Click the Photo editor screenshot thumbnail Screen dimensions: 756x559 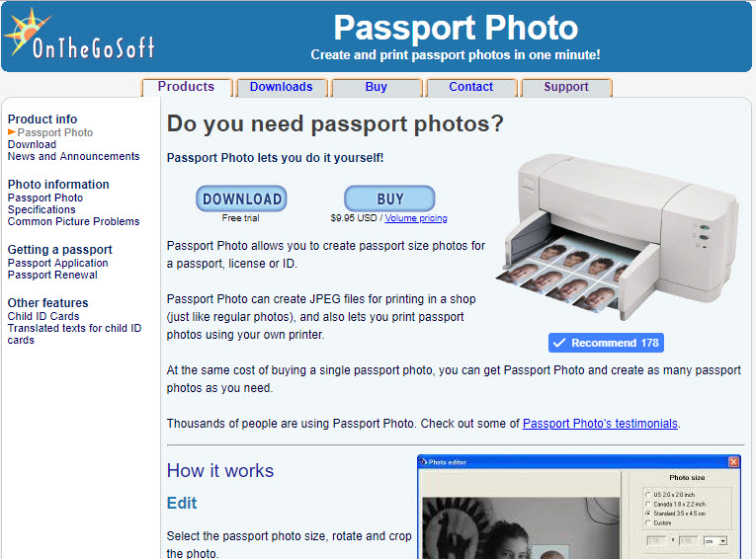point(579,507)
